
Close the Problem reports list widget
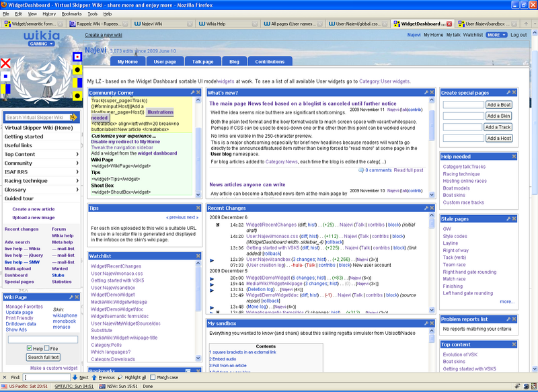click(514, 319)
